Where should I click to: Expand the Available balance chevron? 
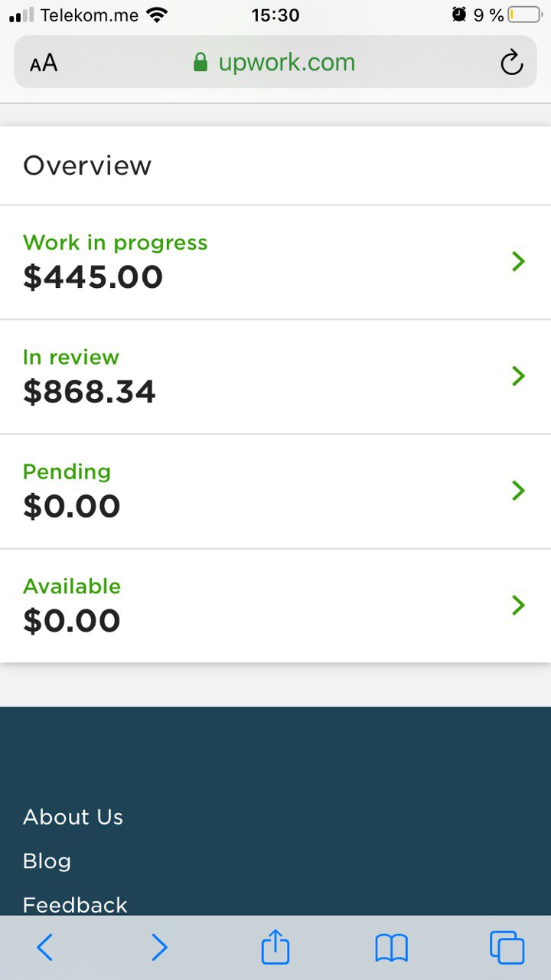tap(518, 606)
